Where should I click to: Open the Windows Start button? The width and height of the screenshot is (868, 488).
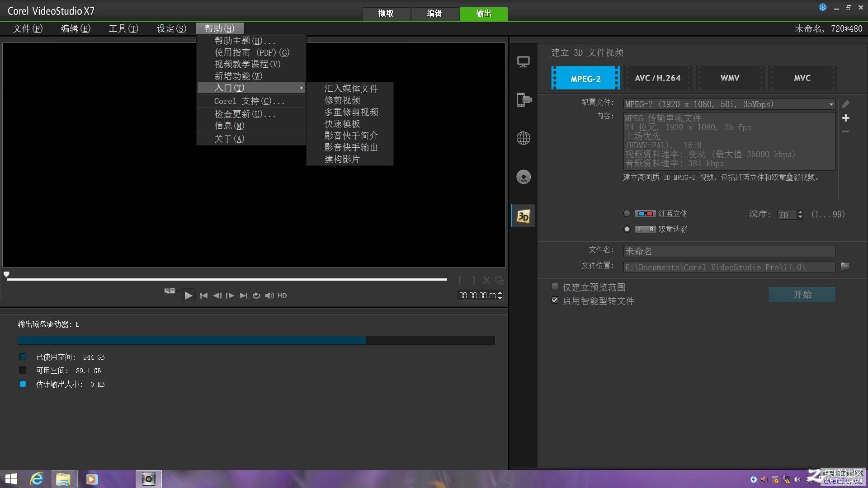11,479
